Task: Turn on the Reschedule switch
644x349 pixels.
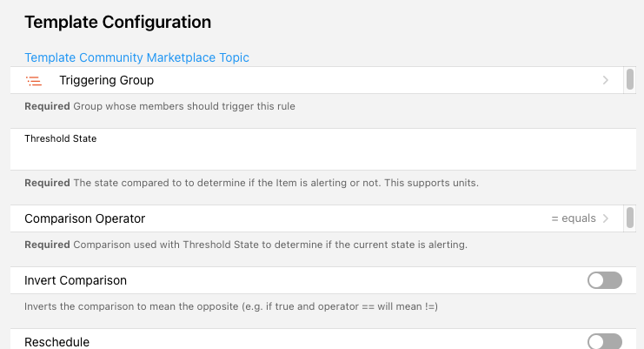Action: pyautogui.click(x=605, y=341)
